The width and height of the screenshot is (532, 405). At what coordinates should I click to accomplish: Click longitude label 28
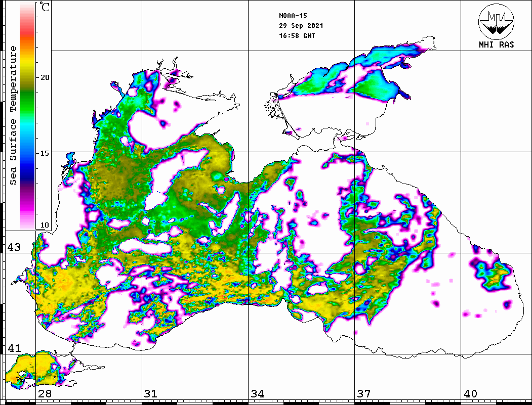pyautogui.click(x=45, y=393)
